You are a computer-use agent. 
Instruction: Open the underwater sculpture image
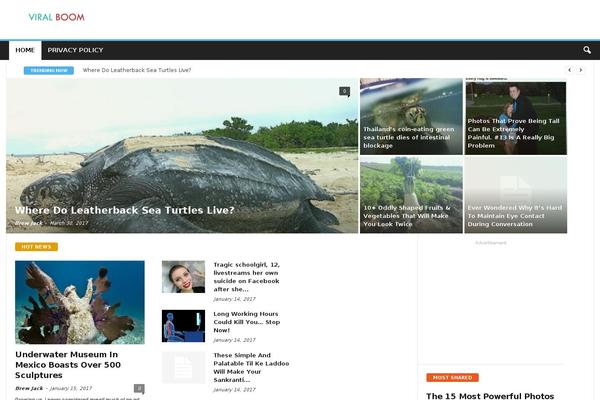[80, 302]
